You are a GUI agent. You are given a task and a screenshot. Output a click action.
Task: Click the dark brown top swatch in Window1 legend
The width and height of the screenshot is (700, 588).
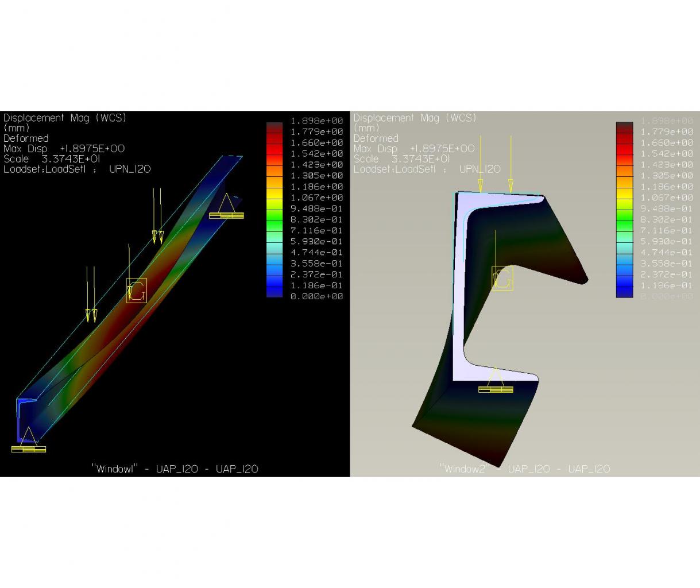tap(274, 126)
